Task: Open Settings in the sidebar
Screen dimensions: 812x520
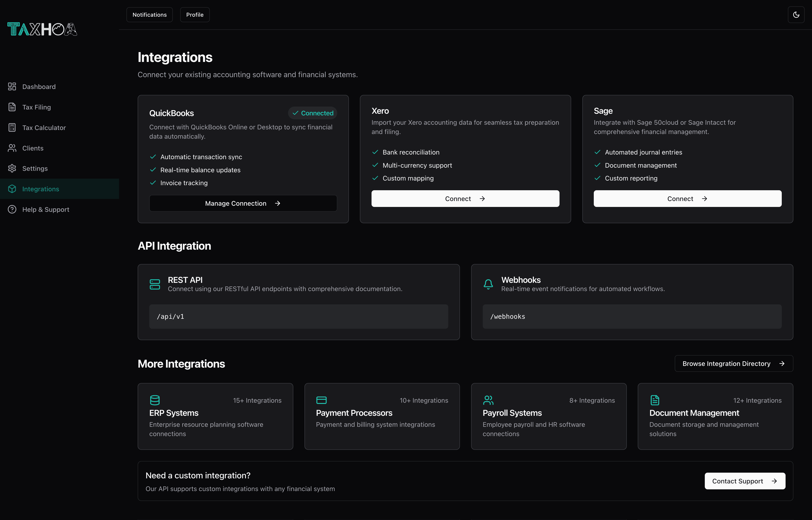Action: [59, 168]
